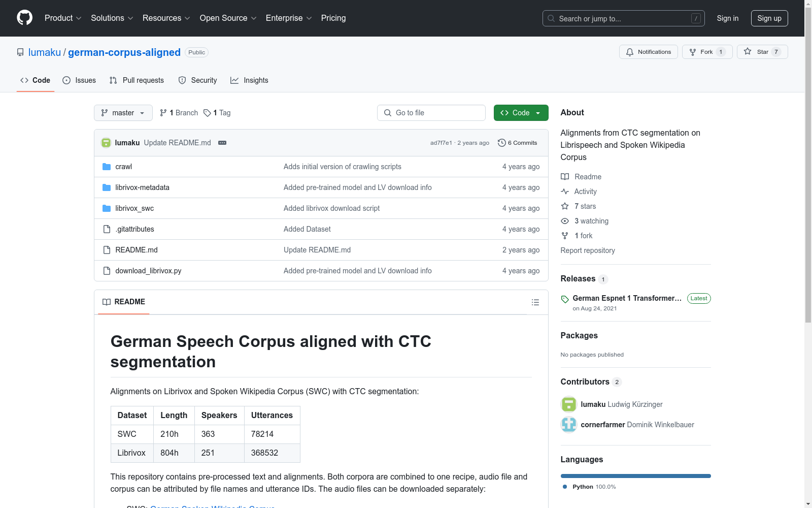Click the stars icon in About
Viewport: 812px width, 508px height.
(565, 206)
